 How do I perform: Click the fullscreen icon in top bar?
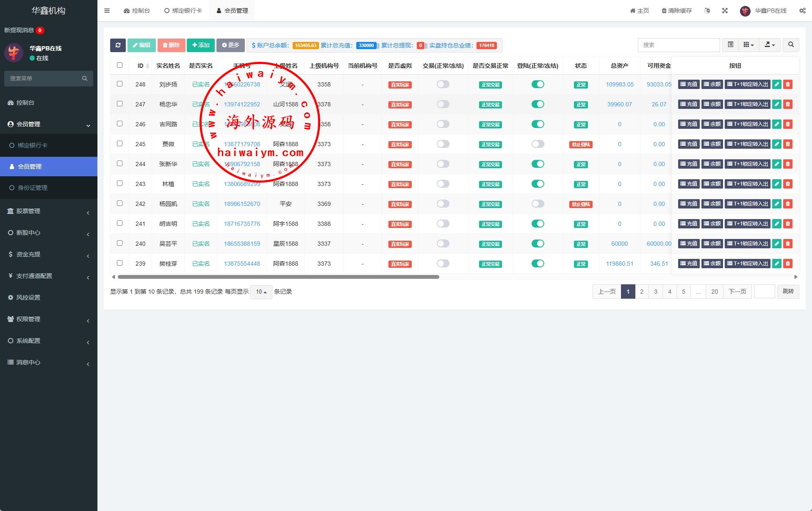pyautogui.click(x=725, y=11)
